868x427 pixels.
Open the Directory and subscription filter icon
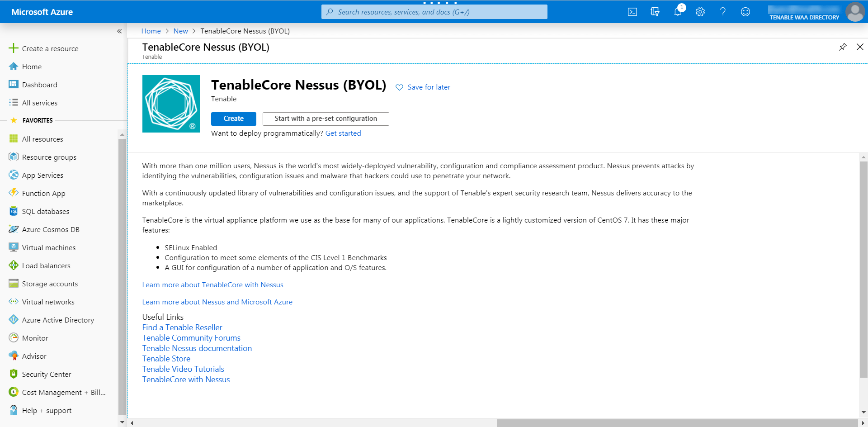tap(655, 12)
